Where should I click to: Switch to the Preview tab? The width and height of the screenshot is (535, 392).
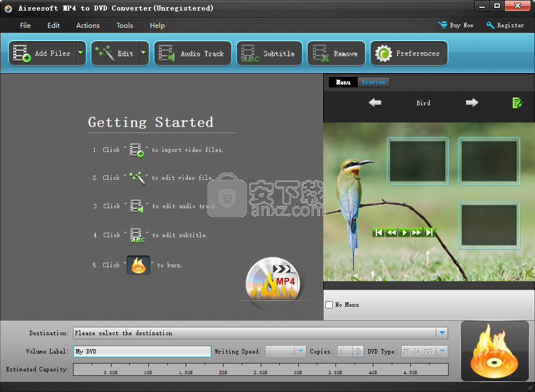pos(373,82)
